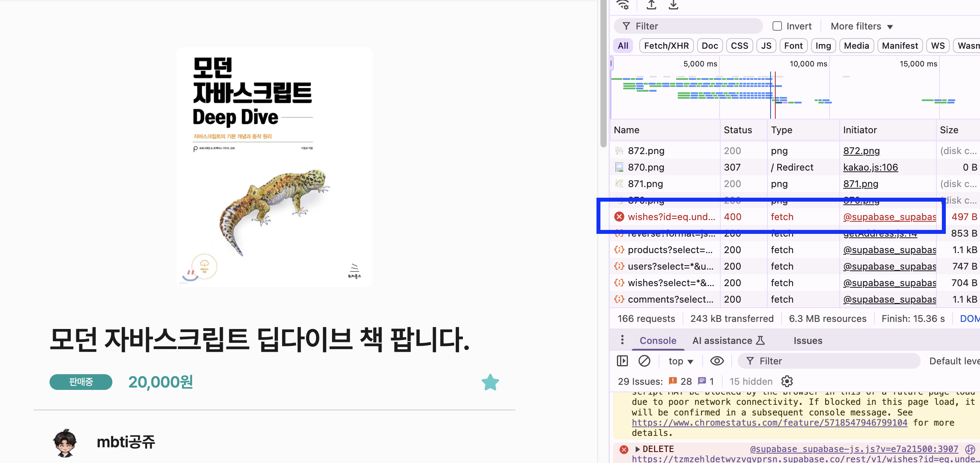Viewport: 980px width, 463px height.
Task: Open network conditions wifi icon
Action: 623,5
